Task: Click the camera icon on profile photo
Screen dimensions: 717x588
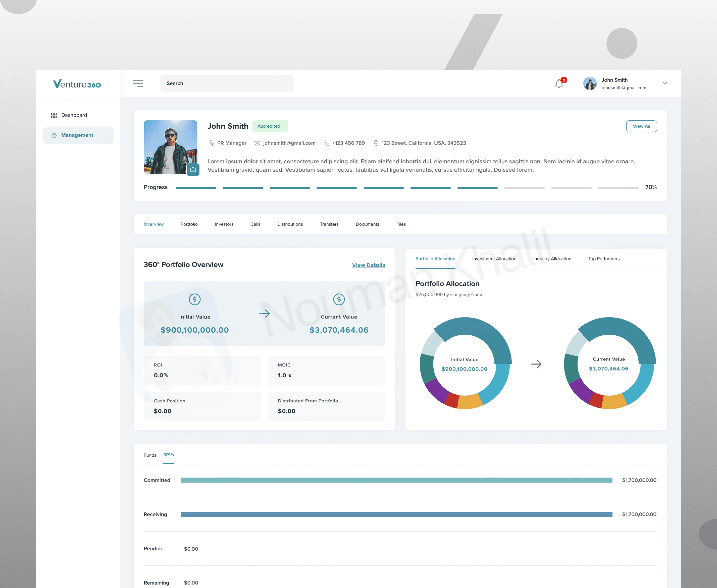Action: click(x=193, y=170)
